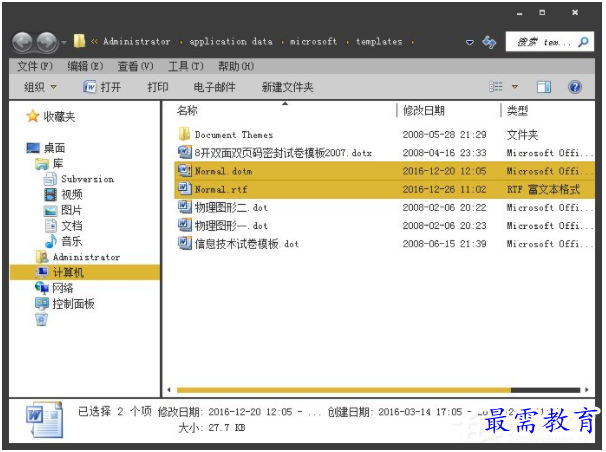Select 信息技术试卷模板.dot file
The width and height of the screenshot is (606, 452).
pyautogui.click(x=384, y=244)
